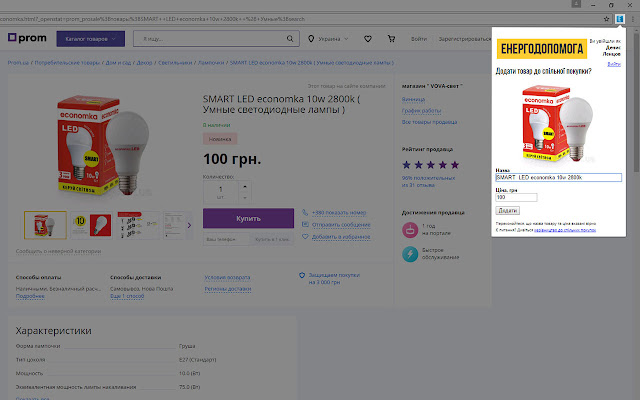Click the prom logo

(27, 38)
